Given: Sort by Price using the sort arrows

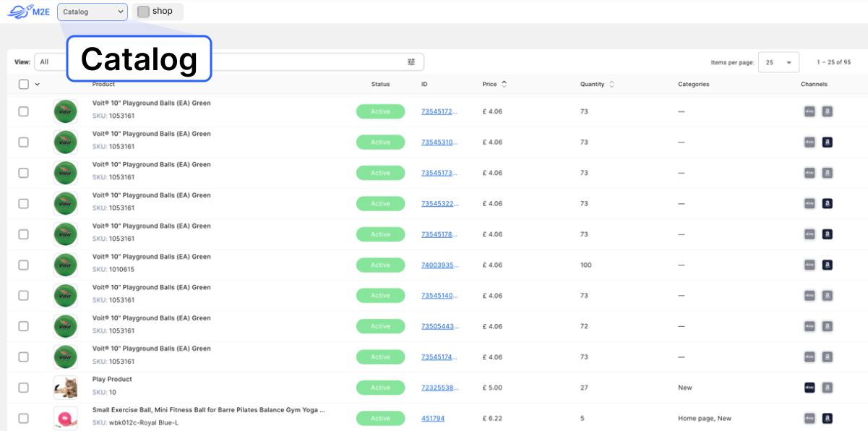Looking at the screenshot, I should [x=504, y=85].
